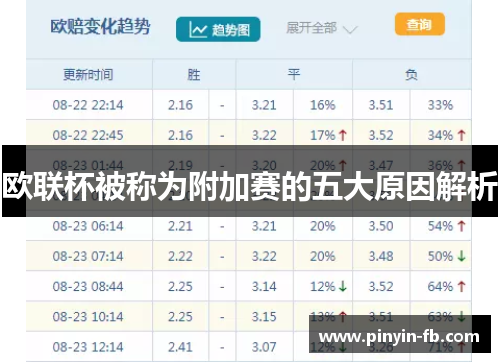Click draw odds 3.15 in 10:14 row
This screenshot has height=362, width=500.
264,317
